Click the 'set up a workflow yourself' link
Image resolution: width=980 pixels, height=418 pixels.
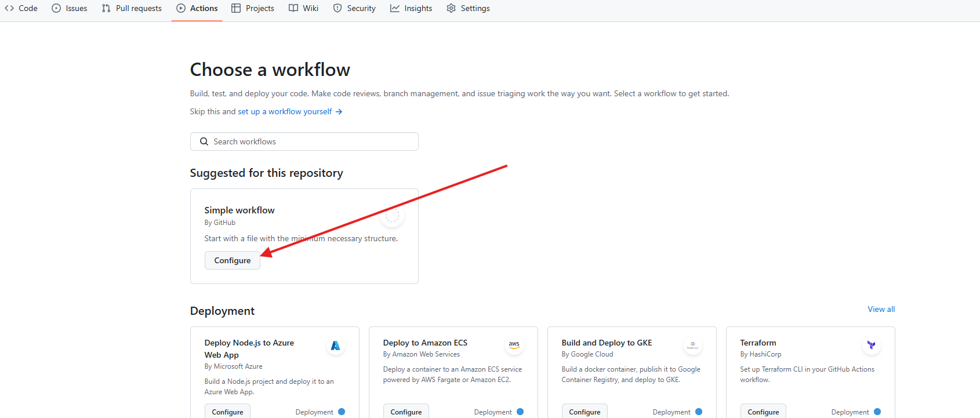coord(290,111)
